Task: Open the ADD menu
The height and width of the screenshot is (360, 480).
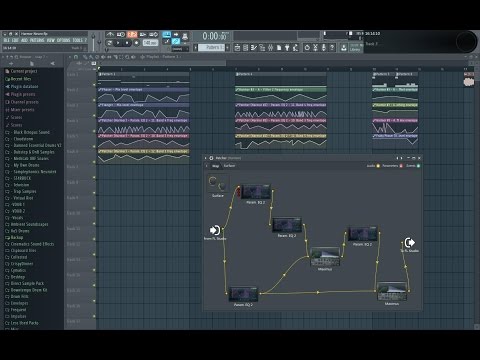Action: pos(24,40)
